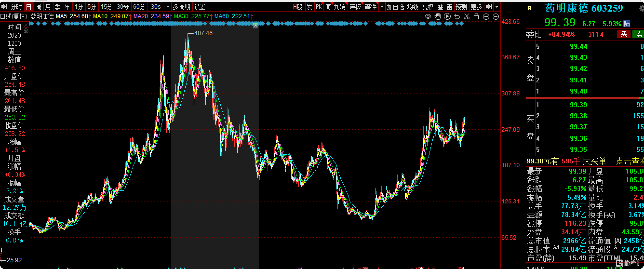The image size is (644, 269).
Task: Select the 1分 one-minute period
Action: pos(79,7)
